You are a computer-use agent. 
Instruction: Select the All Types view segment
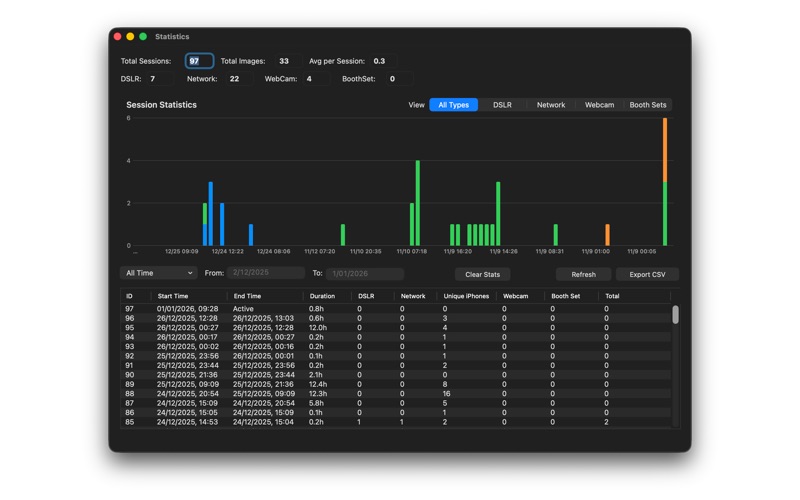(454, 105)
